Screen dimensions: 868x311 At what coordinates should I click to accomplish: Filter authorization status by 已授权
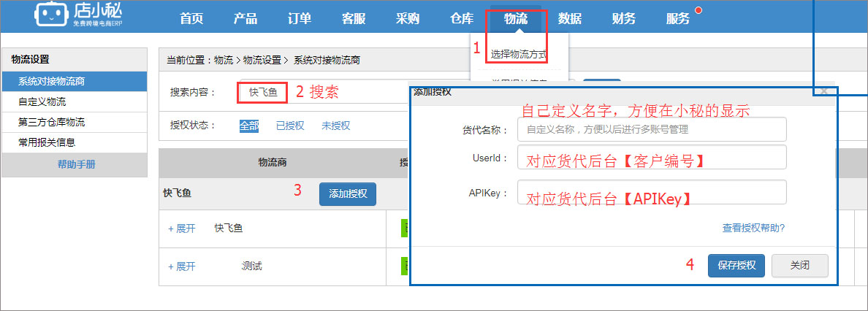[290, 126]
